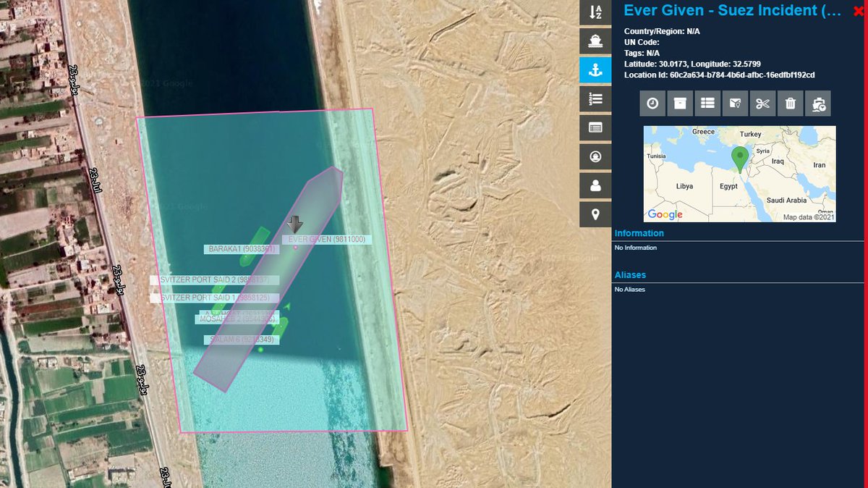Image resolution: width=868 pixels, height=488 pixels.
Task: Click the Map data ©2021 attribution
Action: pyautogui.click(x=809, y=217)
